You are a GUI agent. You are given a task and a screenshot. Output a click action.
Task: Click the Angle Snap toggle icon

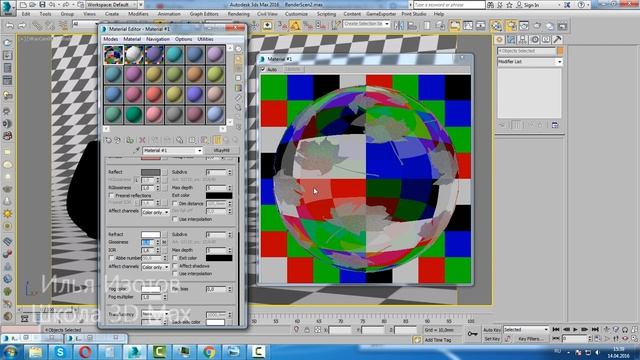295,26
